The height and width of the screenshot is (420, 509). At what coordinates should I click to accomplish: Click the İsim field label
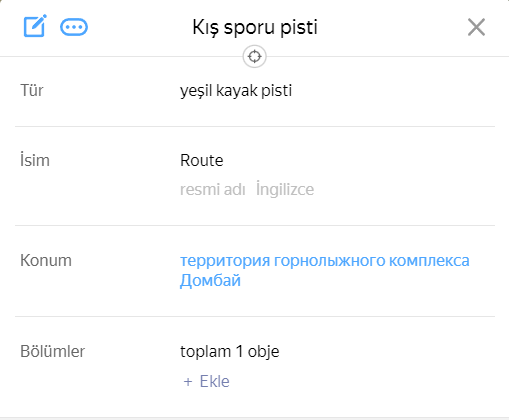click(x=35, y=160)
